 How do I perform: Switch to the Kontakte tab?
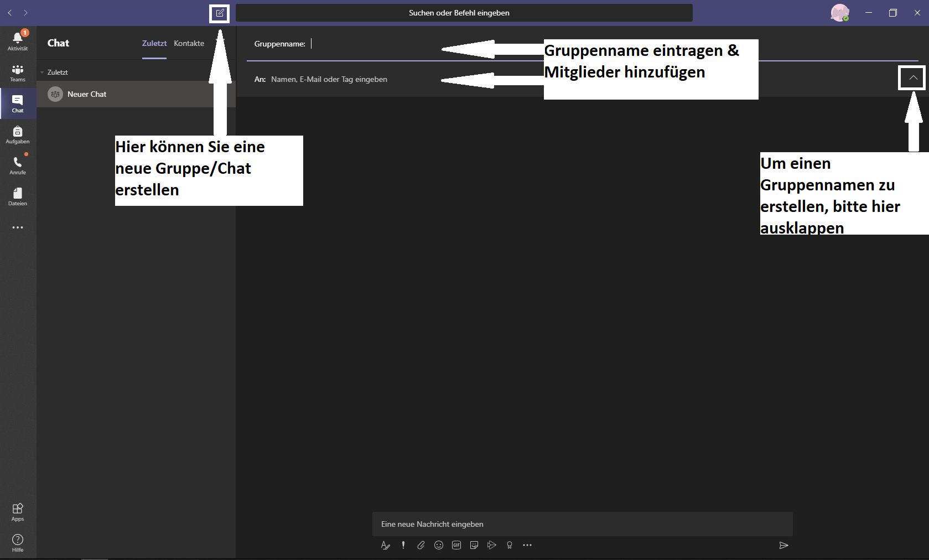tap(189, 43)
